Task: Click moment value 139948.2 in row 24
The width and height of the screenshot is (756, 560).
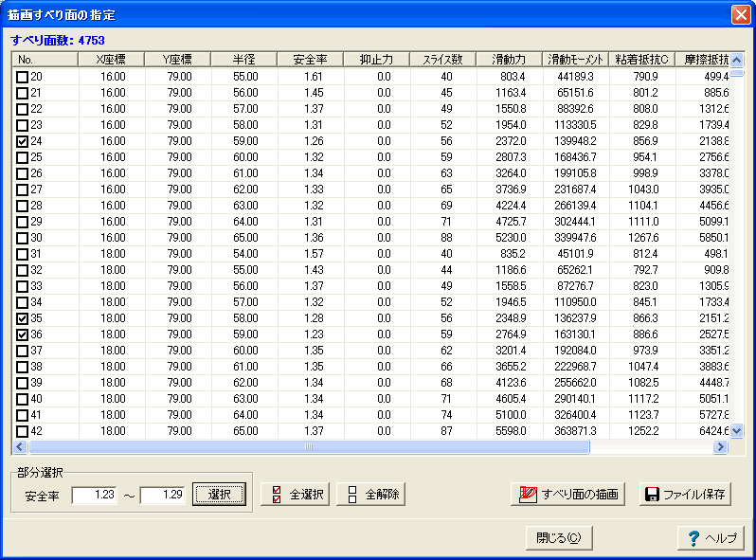Action: point(575,141)
